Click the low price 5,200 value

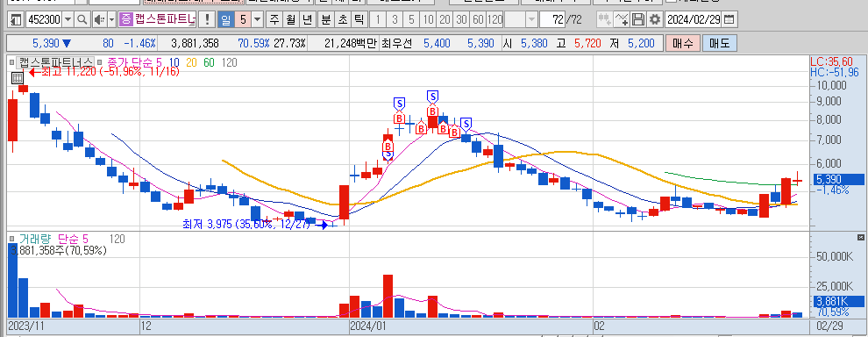pyautogui.click(x=641, y=43)
